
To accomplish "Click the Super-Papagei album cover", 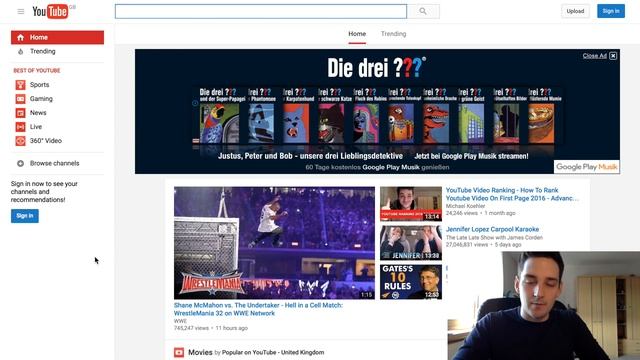I will pos(220,123).
